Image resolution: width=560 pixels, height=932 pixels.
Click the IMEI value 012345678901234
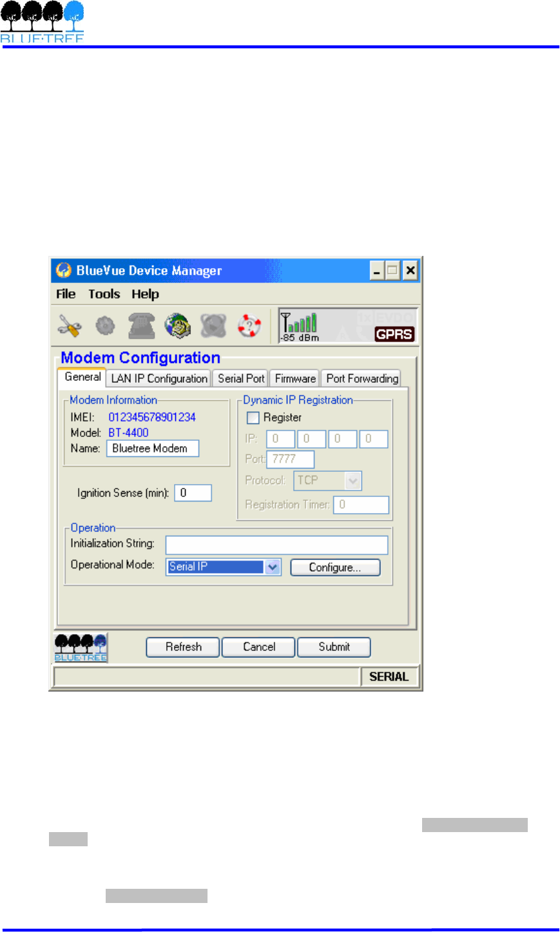pos(152,418)
